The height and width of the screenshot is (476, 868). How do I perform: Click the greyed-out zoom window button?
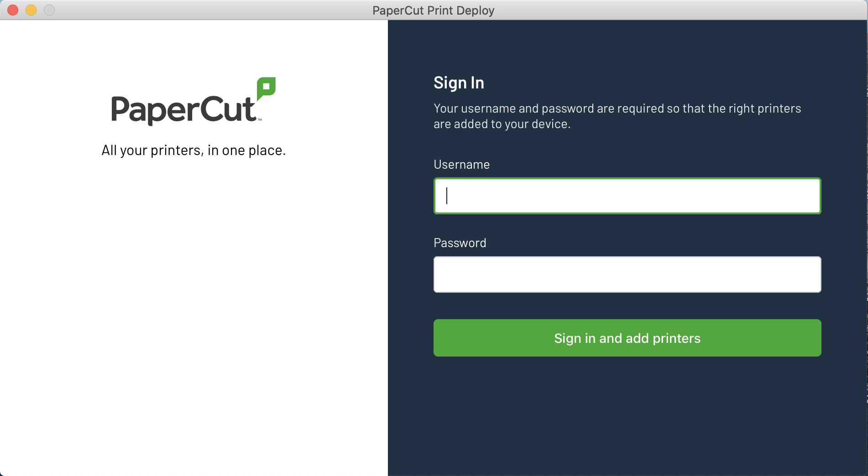coord(49,10)
